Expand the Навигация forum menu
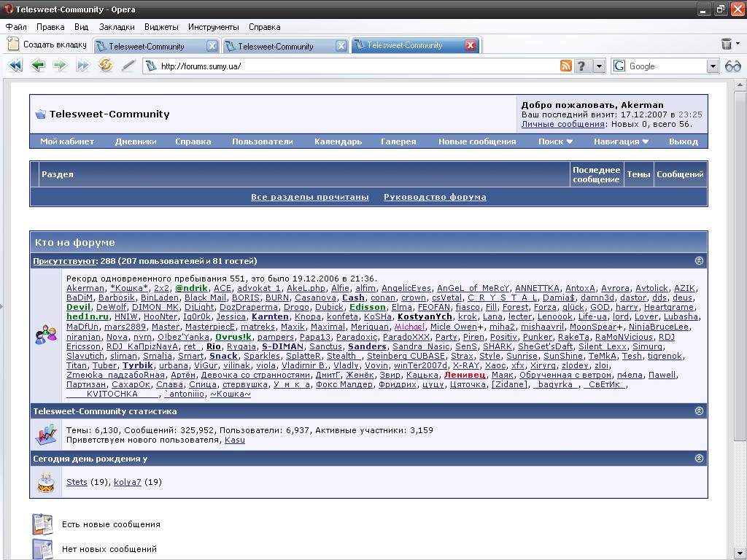 (621, 141)
